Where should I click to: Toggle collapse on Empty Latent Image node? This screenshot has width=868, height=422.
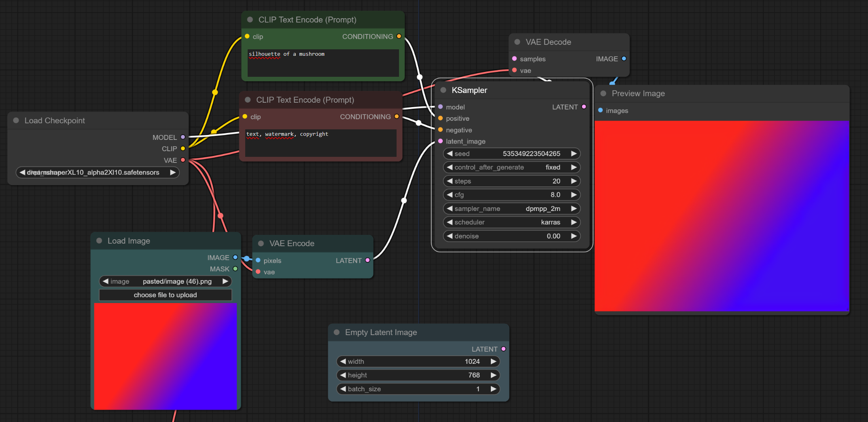click(336, 332)
